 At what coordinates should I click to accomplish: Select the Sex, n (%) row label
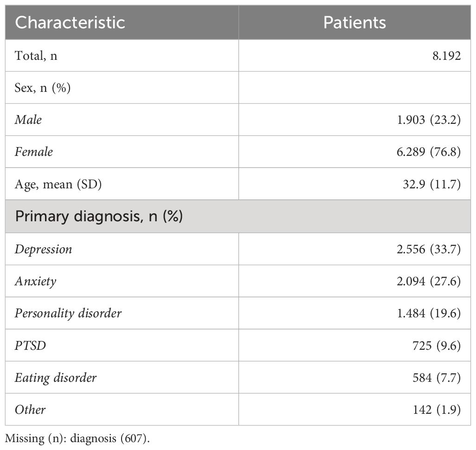pos(43,88)
